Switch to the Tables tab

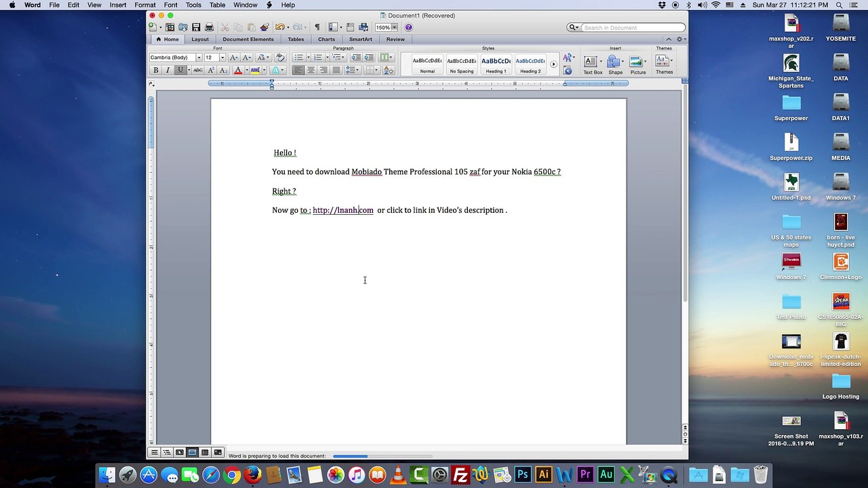click(296, 39)
